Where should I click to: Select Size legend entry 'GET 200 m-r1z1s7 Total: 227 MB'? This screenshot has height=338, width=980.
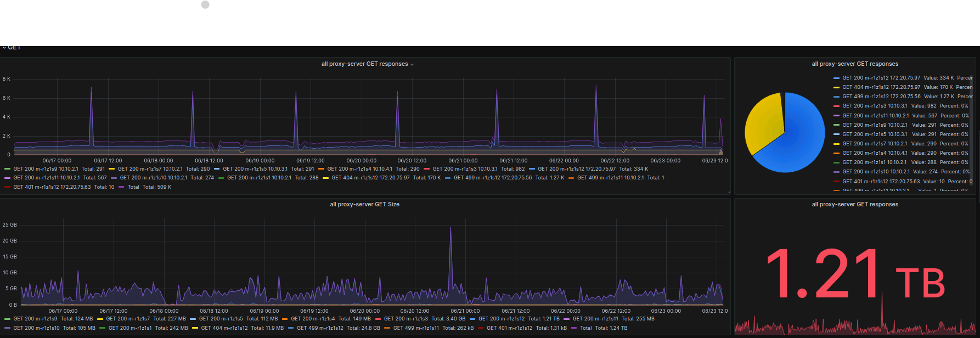pyautogui.click(x=141, y=319)
